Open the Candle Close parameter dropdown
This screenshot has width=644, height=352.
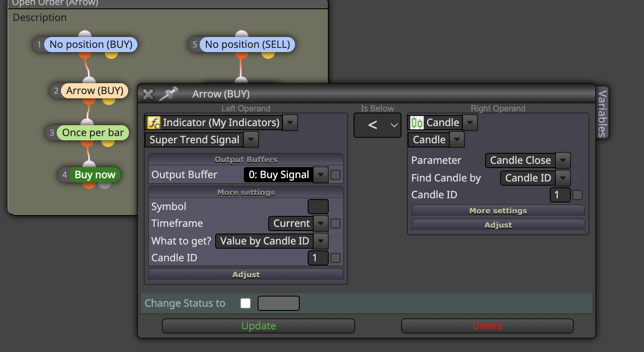click(x=563, y=160)
